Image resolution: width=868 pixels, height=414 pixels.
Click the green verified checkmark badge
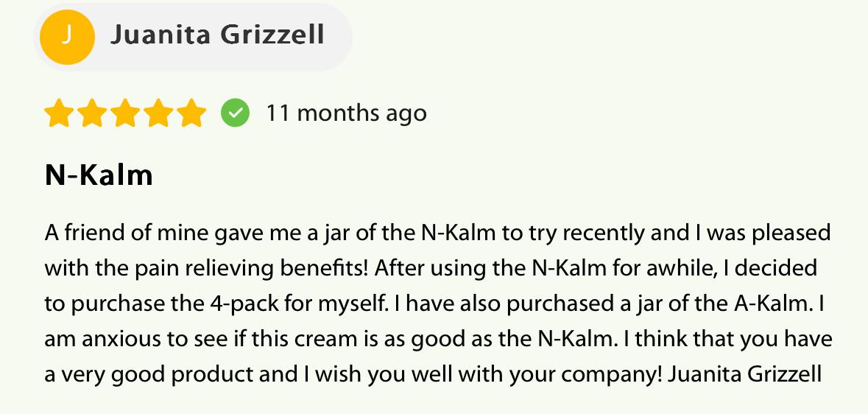point(236,113)
